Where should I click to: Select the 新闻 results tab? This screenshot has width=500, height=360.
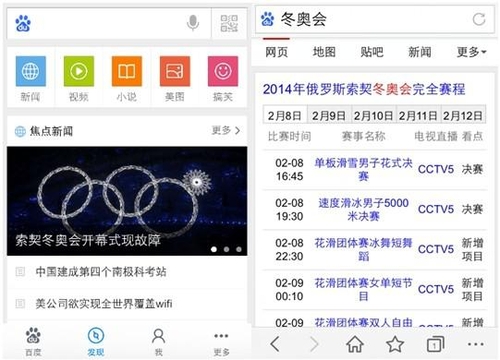tap(420, 52)
